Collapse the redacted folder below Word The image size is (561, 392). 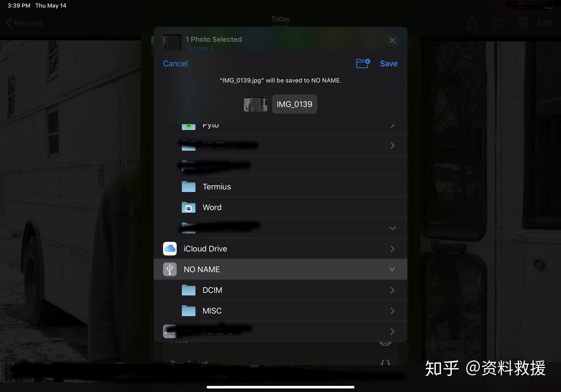pos(392,228)
